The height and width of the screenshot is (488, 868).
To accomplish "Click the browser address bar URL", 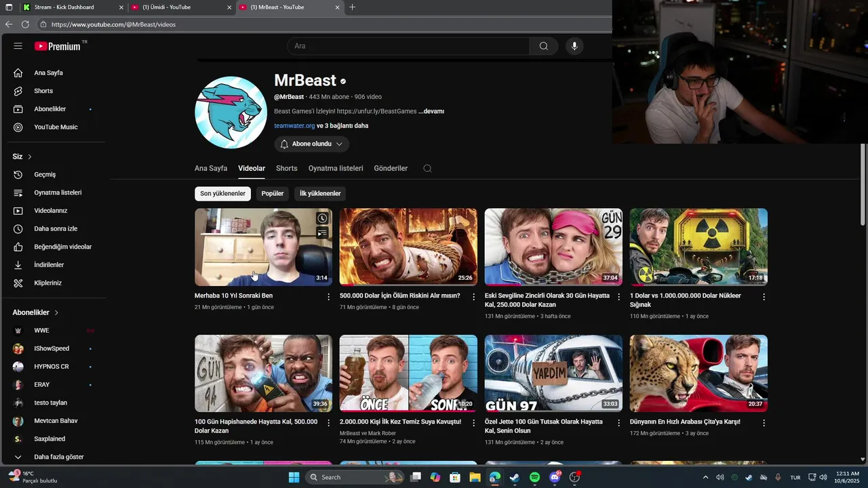I will click(x=113, y=24).
